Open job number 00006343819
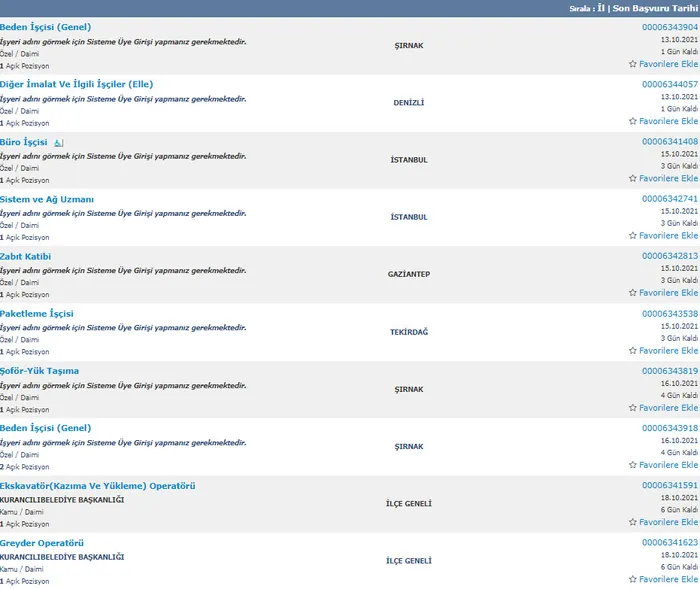 (x=669, y=371)
